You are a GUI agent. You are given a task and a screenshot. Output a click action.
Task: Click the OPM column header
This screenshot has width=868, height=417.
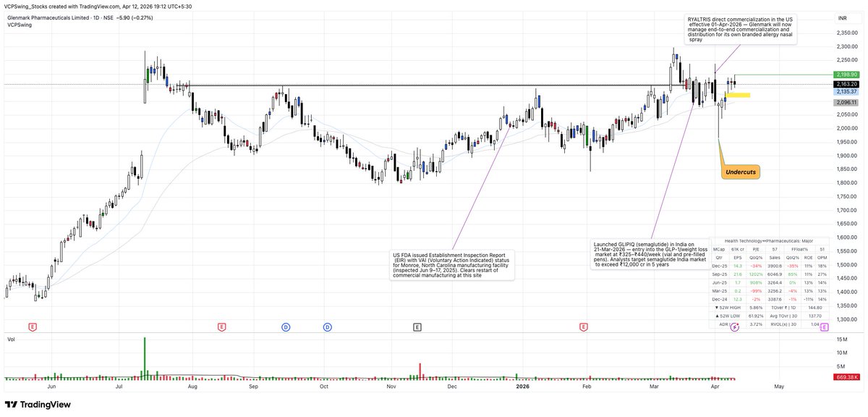click(x=822, y=258)
